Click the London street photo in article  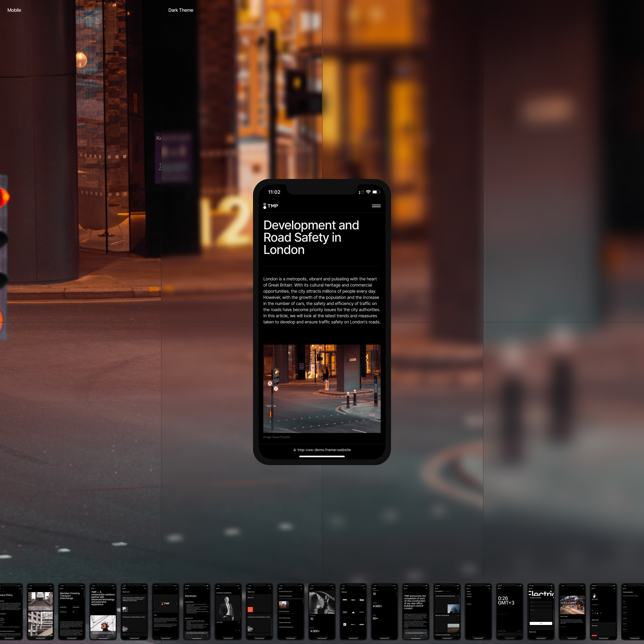coord(322,388)
